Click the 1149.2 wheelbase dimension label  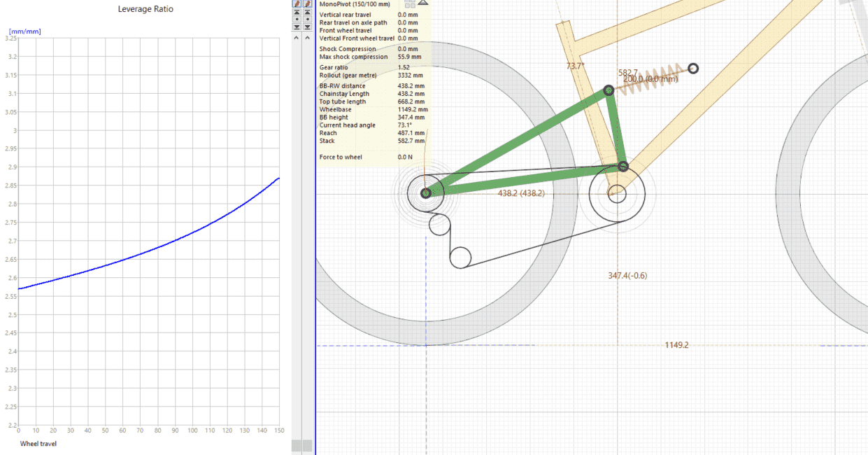(x=676, y=345)
